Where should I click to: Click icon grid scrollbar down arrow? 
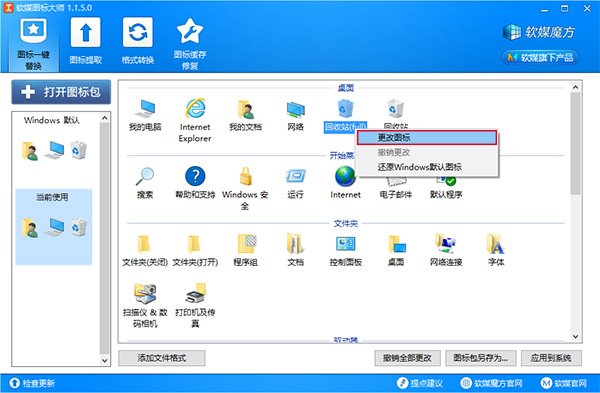pos(576,336)
